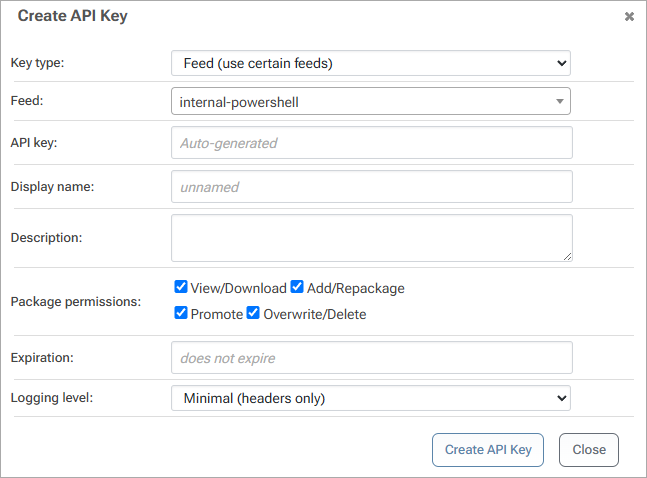The image size is (647, 478).
Task: Click the Create API Key button
Action: 488,450
